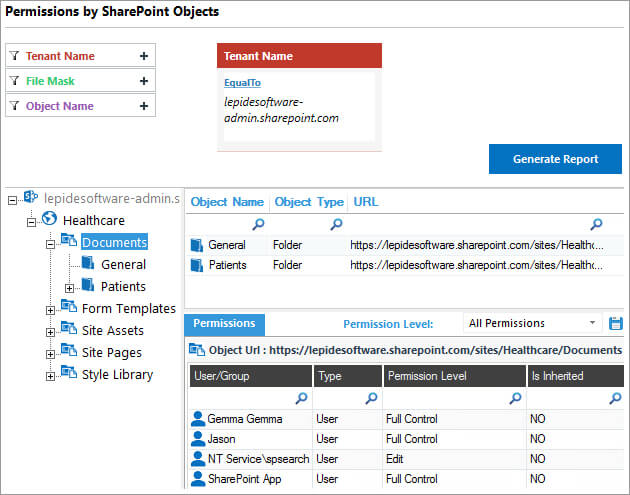The image size is (630, 495).
Task: Sort by Is Inherited column header
Action: [x=575, y=376]
